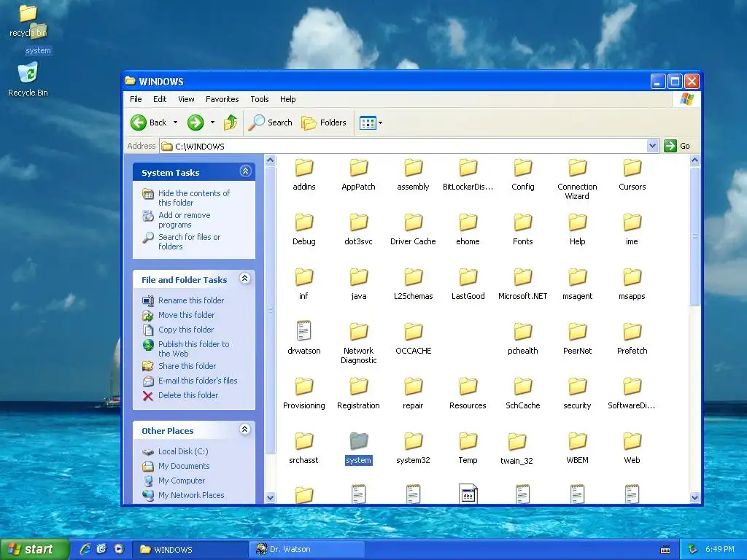Open the Views dropdown arrow

[381, 122]
